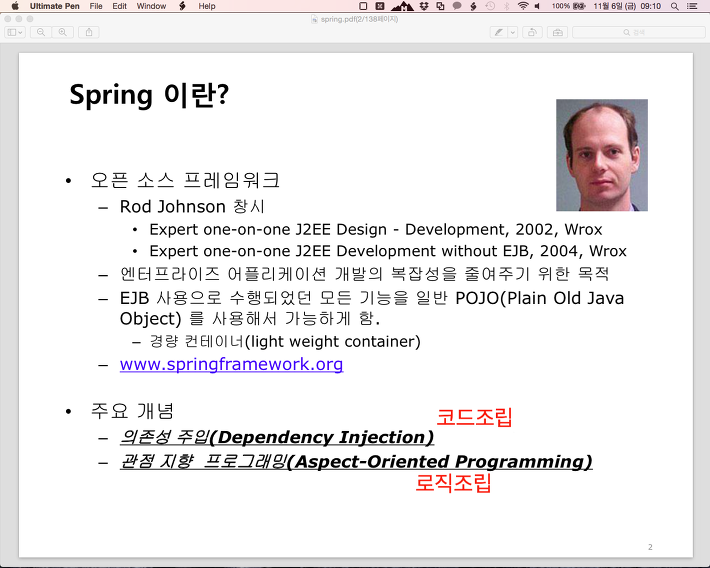Open the Edit menu
Image resolution: width=710 pixels, height=568 pixels.
(120, 6)
